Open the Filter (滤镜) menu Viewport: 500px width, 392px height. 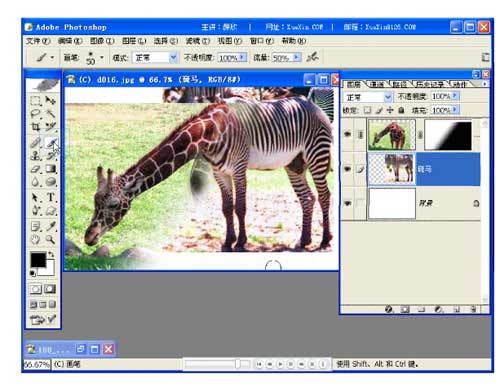point(197,41)
